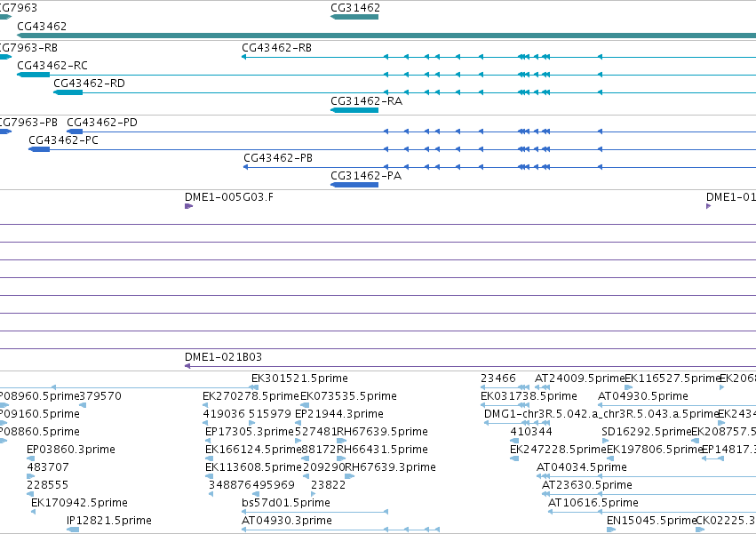Click the CG43462-RD transcript label

89,84
